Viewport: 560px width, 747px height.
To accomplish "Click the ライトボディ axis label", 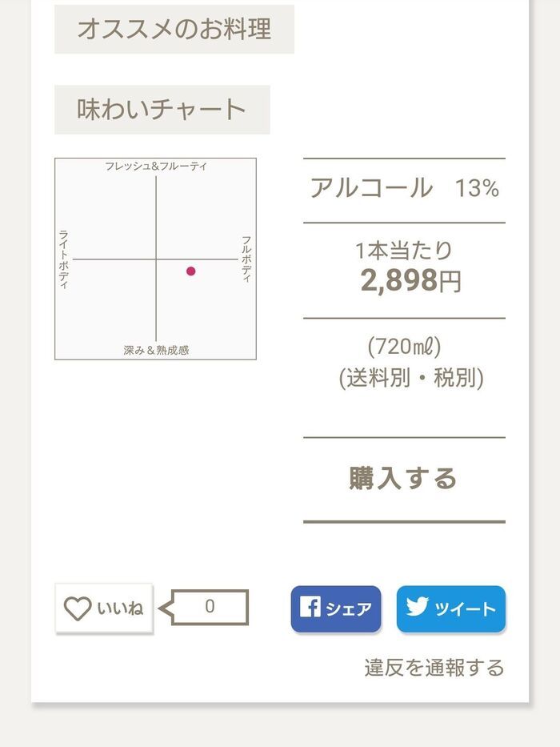I will coord(64,259).
